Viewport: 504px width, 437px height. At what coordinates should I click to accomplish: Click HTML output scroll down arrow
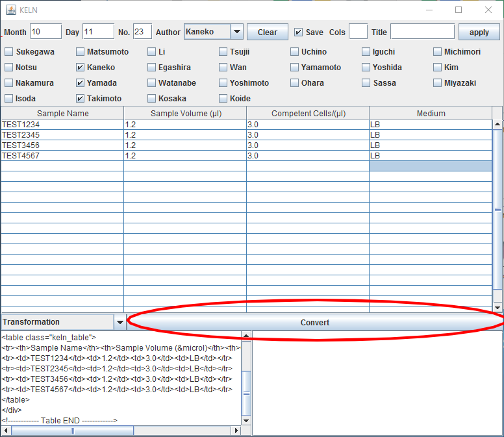246,421
